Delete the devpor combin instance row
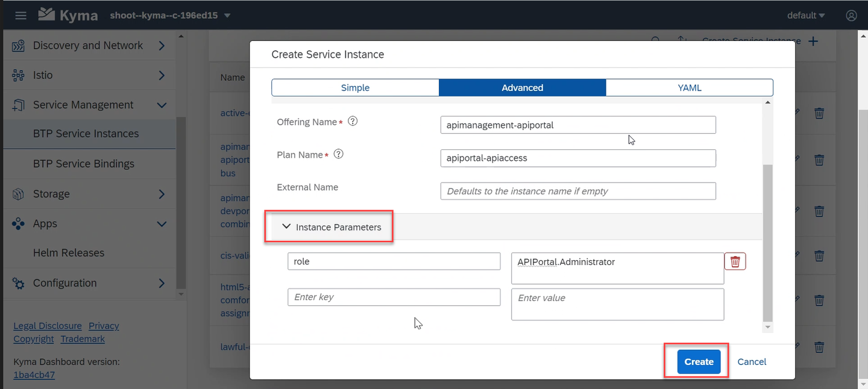The image size is (868, 389). coord(819,211)
